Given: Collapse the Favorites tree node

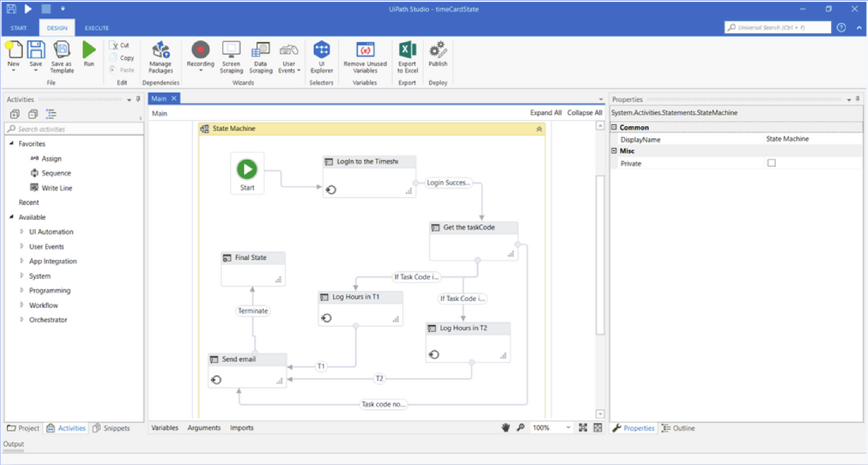Looking at the screenshot, I should point(11,144).
